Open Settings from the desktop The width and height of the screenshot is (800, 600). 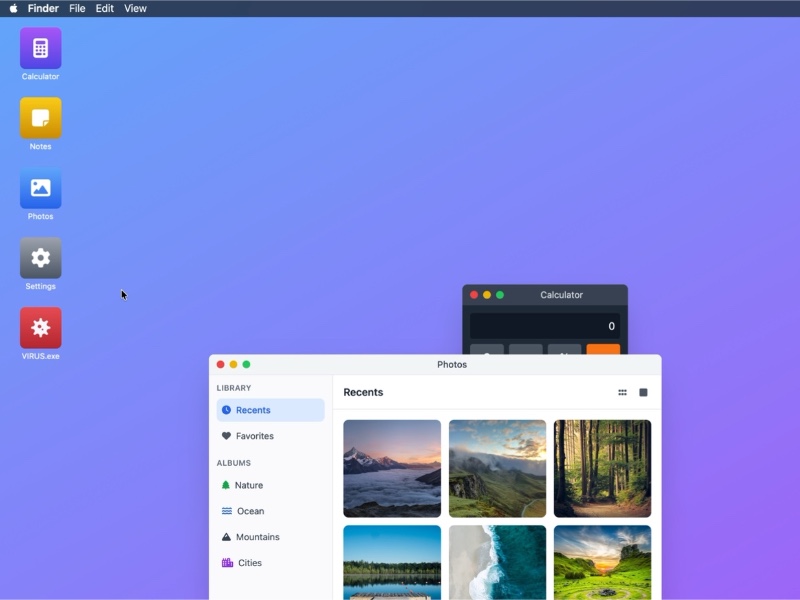tap(40, 256)
